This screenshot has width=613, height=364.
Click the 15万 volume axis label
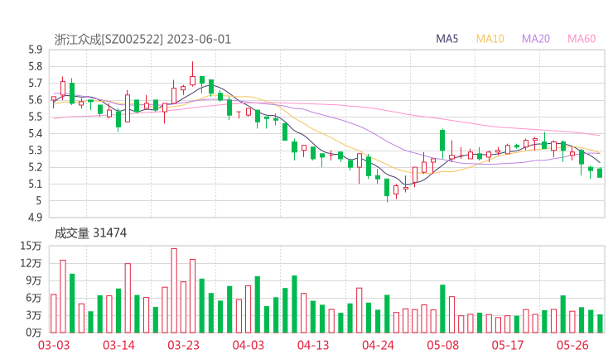pos(31,246)
